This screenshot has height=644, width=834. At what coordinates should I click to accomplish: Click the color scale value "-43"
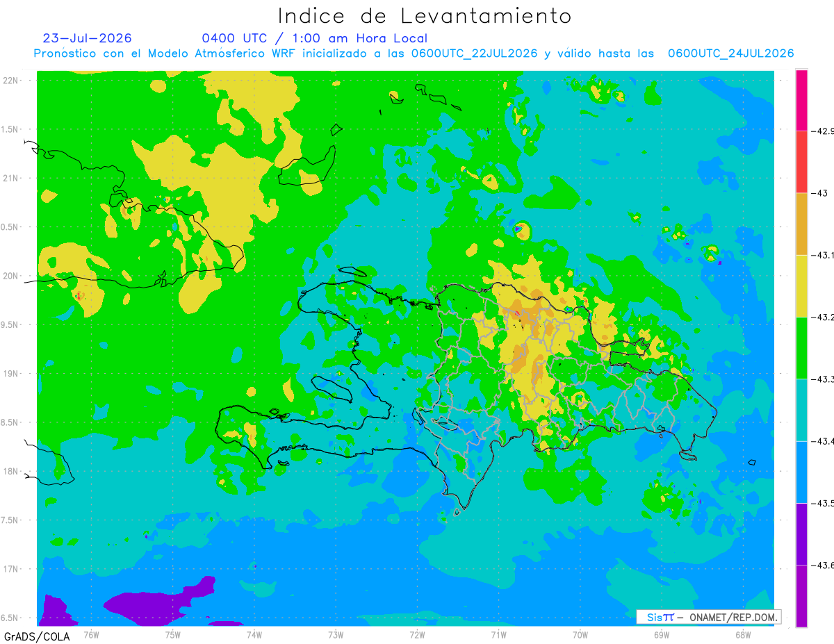[819, 193]
